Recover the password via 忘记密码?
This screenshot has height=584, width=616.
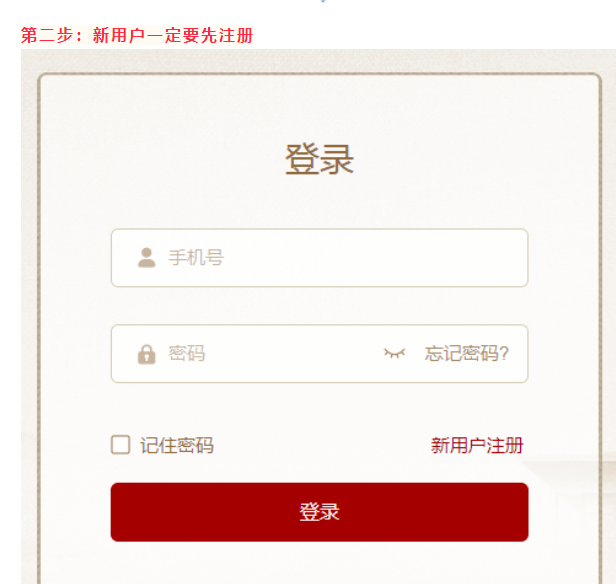coord(467,353)
